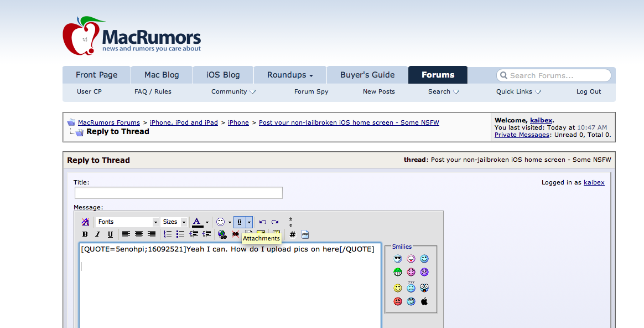
Task: Open the Fonts dropdown
Action: (x=127, y=222)
